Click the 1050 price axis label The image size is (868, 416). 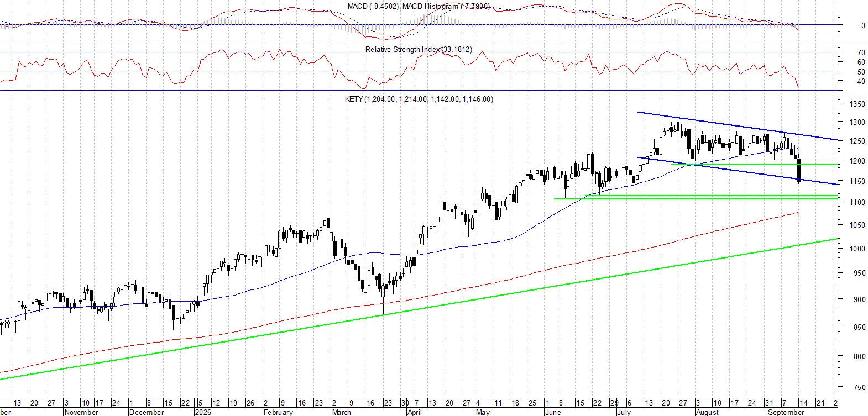pos(857,225)
